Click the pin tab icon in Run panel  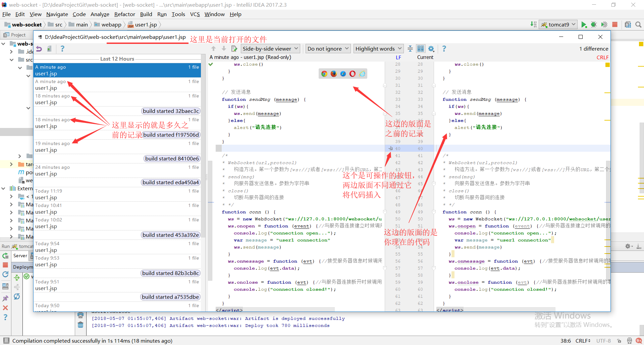(5, 298)
